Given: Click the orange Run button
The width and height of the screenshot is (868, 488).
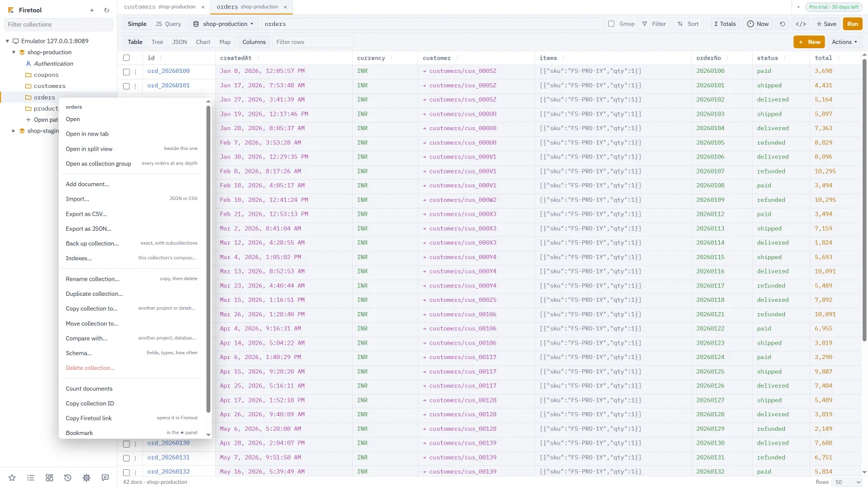Looking at the screenshot, I should (x=852, y=24).
